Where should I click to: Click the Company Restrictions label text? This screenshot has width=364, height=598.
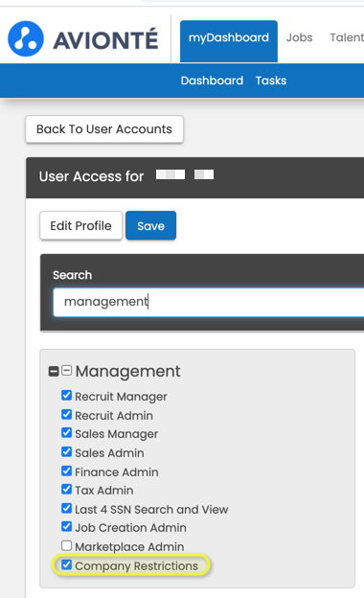136,566
